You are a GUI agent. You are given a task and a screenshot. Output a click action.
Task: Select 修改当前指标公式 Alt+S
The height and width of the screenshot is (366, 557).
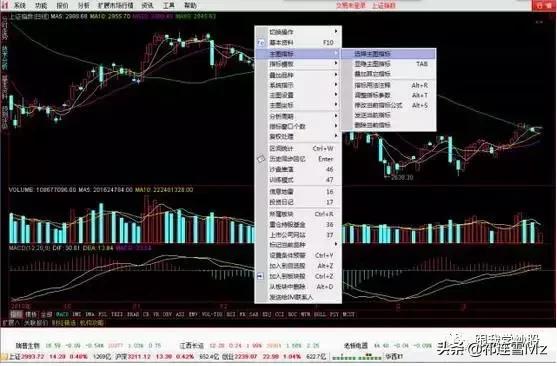pyautogui.click(x=388, y=105)
